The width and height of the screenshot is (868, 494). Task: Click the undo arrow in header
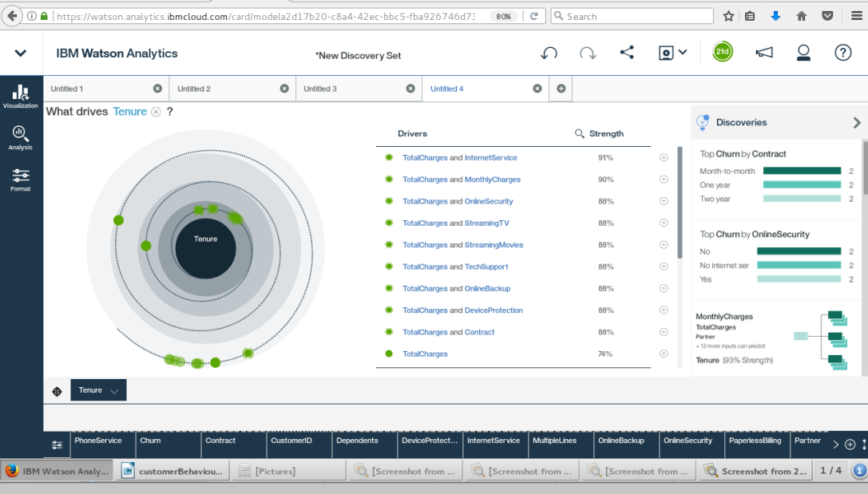549,53
